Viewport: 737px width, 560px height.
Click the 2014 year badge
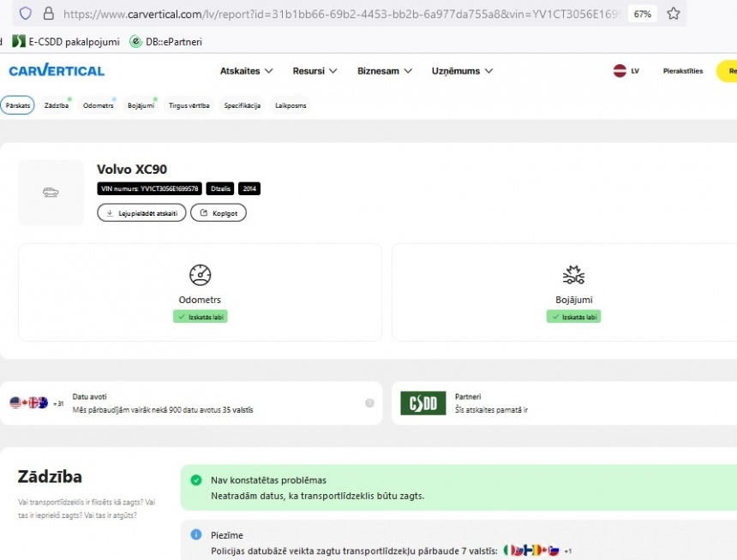click(249, 188)
